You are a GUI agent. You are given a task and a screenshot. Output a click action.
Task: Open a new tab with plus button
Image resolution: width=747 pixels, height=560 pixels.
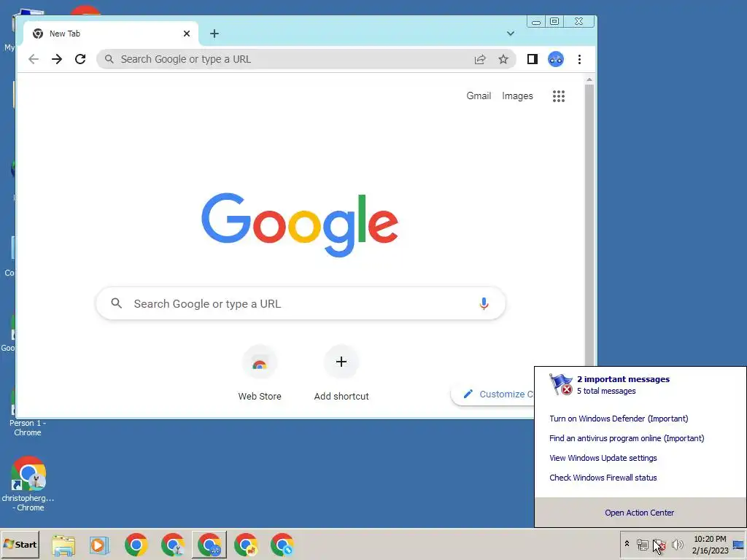pos(214,34)
